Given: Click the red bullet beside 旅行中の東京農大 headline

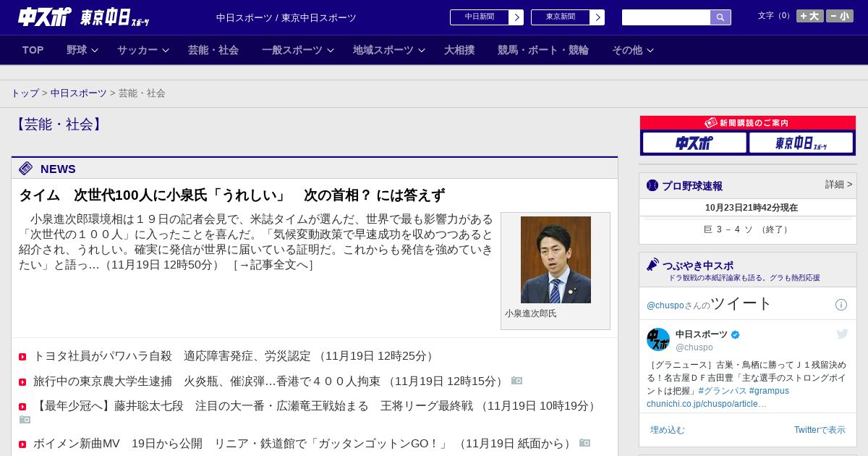Looking at the screenshot, I should [x=22, y=381].
